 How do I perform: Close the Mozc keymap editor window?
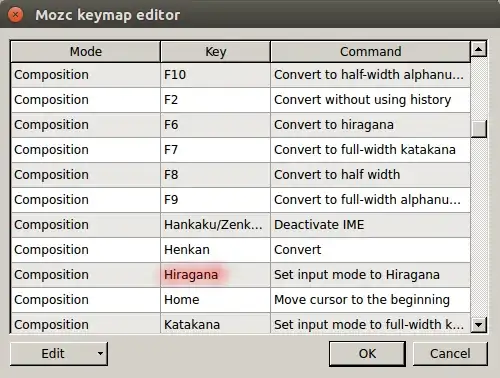point(15,15)
